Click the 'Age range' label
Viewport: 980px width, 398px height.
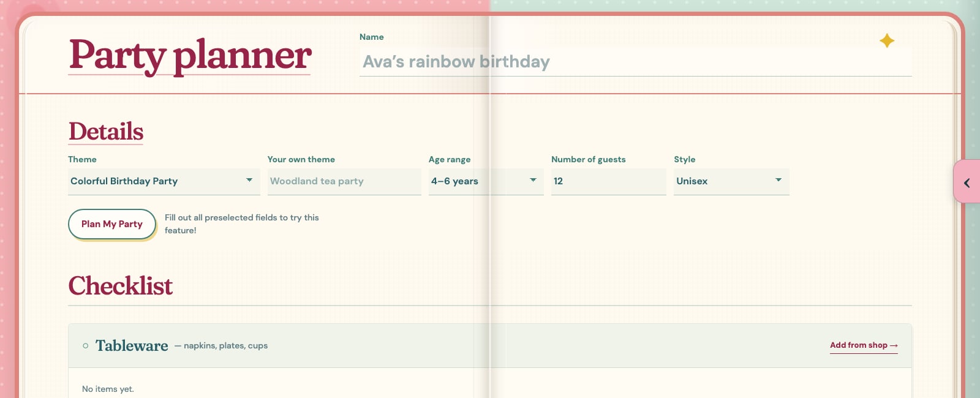click(x=450, y=159)
